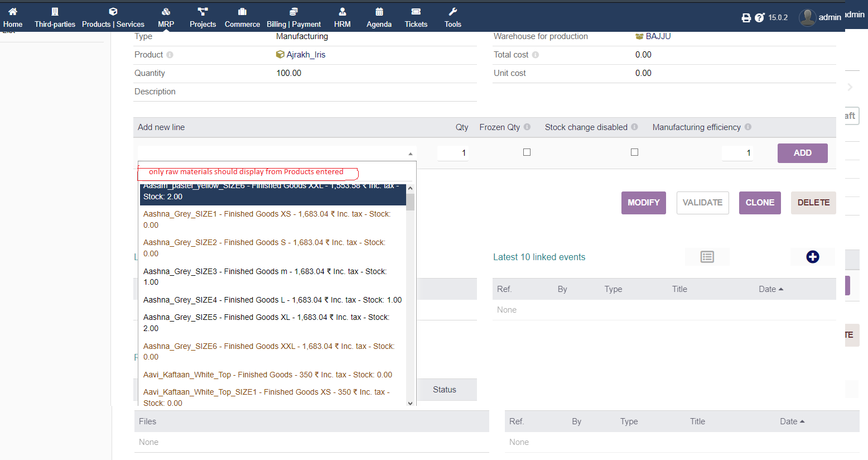Click the VALIDATE button
Viewport: 868px width, 460px height.
[702, 203]
